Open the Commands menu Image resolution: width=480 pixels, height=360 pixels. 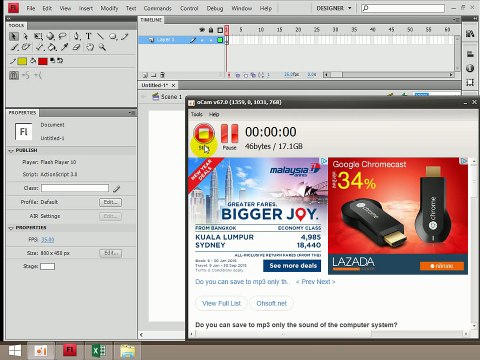point(157,8)
